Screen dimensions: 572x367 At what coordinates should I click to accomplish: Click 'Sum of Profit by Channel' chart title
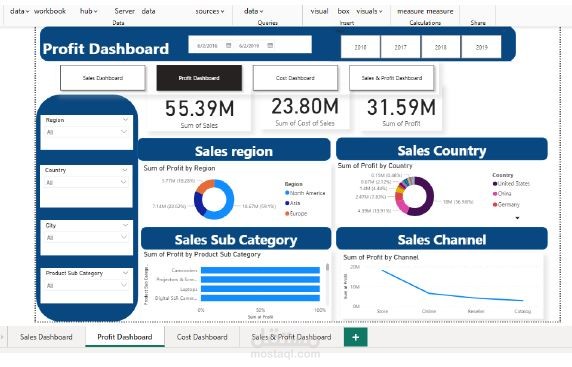[x=381, y=257]
